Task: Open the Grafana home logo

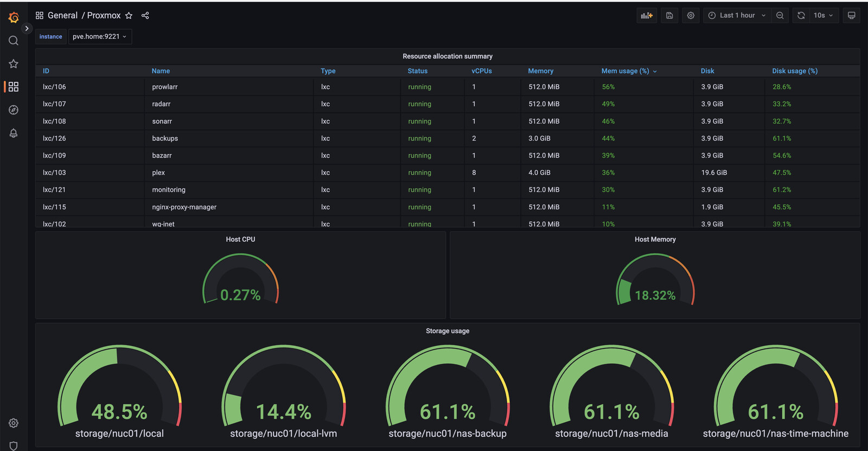Action: [x=14, y=18]
